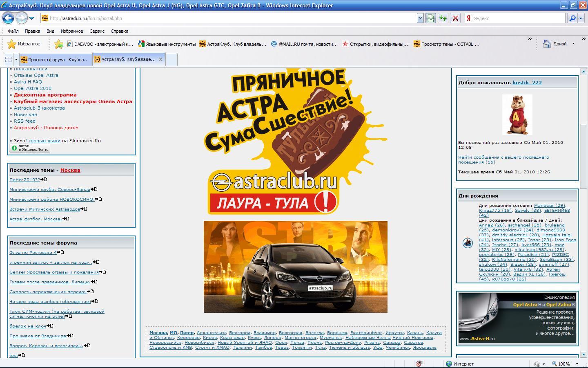
Task: Click the red Stop loading icon
Action: coord(455,18)
